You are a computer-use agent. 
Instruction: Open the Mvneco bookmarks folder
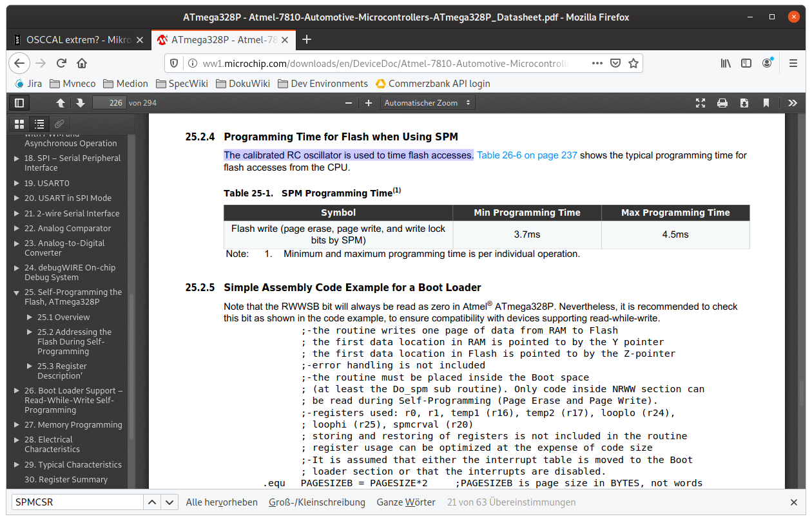(72, 84)
